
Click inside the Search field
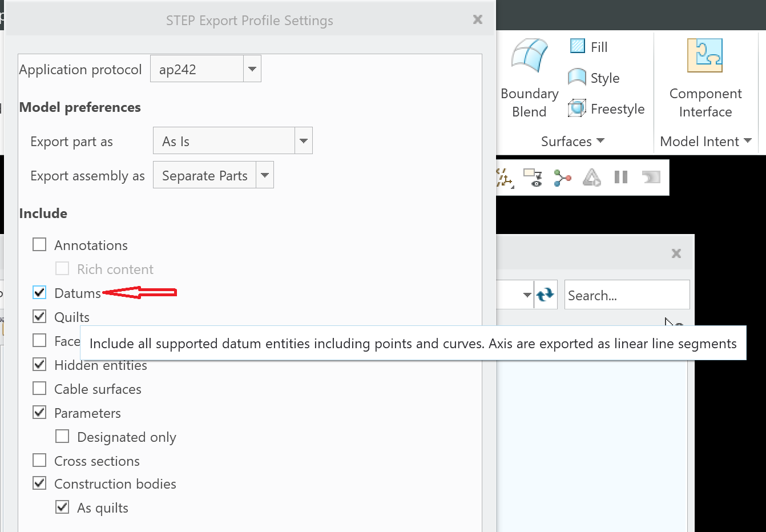(x=626, y=295)
